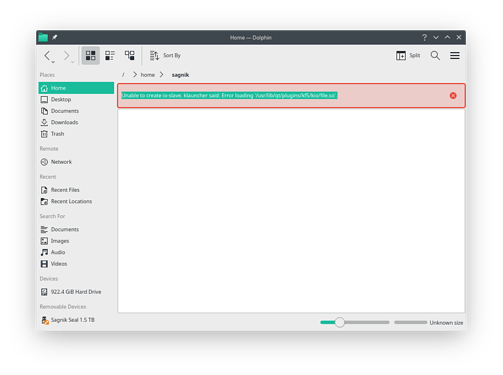Click the Split view button
Screen dimensions: 503x375
point(408,55)
